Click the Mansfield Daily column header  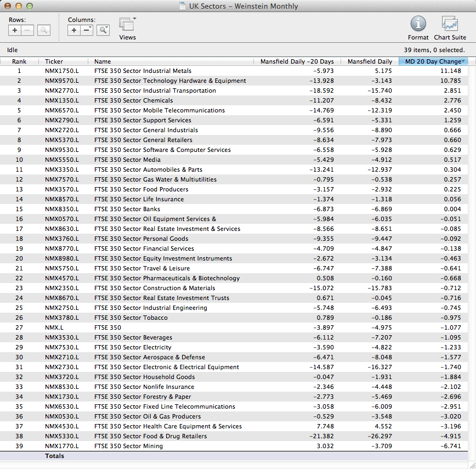pyautogui.click(x=370, y=61)
